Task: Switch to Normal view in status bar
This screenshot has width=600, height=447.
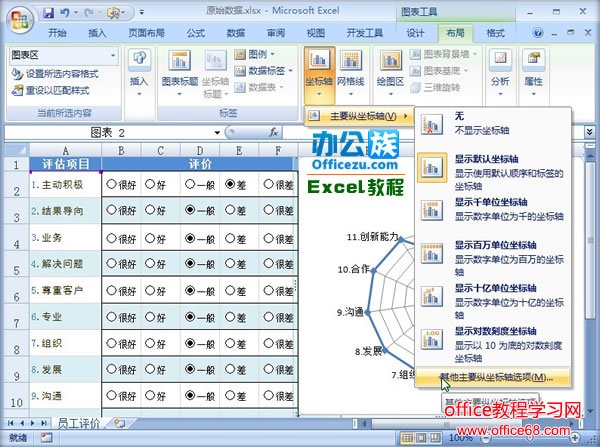Action: (x=407, y=437)
